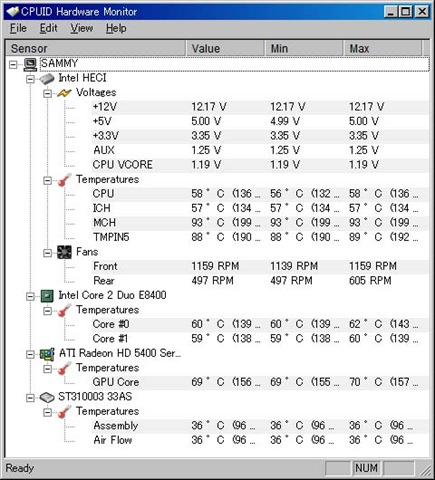
Task: Click the Voltages lightning icon
Action: [x=64, y=93]
